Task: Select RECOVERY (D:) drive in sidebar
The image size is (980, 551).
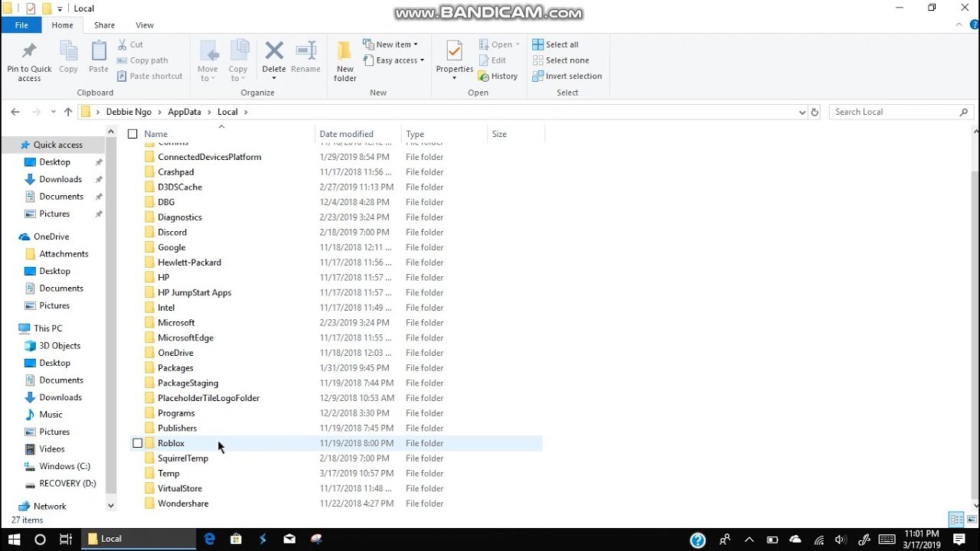Action: [x=67, y=483]
